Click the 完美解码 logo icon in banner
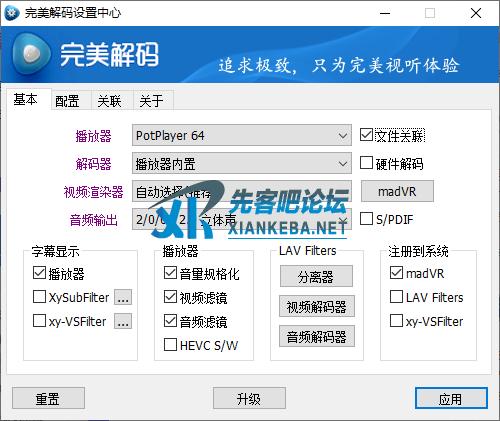 pyautogui.click(x=31, y=54)
